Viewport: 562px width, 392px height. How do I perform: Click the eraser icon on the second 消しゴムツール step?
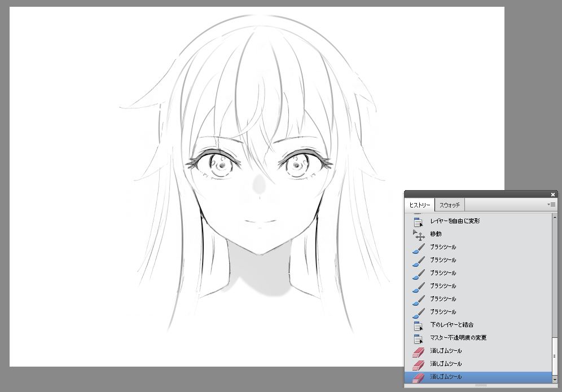click(419, 363)
